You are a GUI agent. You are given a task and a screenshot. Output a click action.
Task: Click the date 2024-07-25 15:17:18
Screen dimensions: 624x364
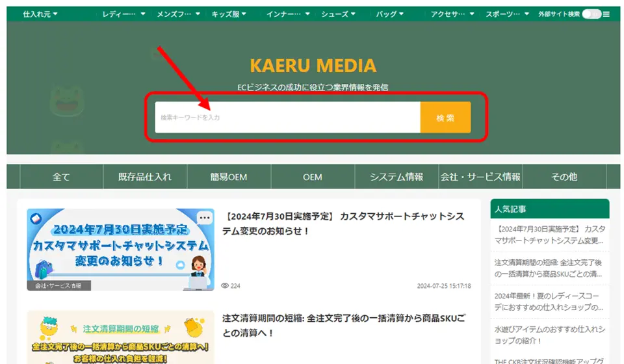pos(444,285)
